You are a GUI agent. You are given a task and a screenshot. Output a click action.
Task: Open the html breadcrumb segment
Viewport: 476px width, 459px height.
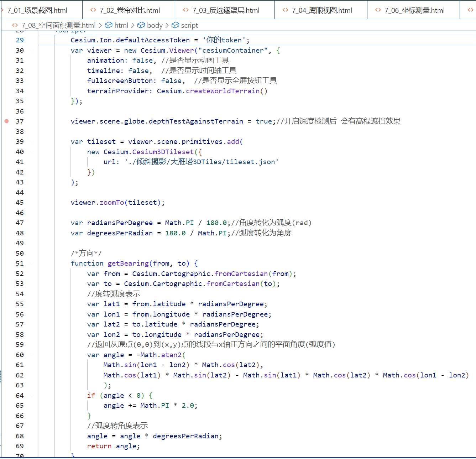(x=121, y=25)
